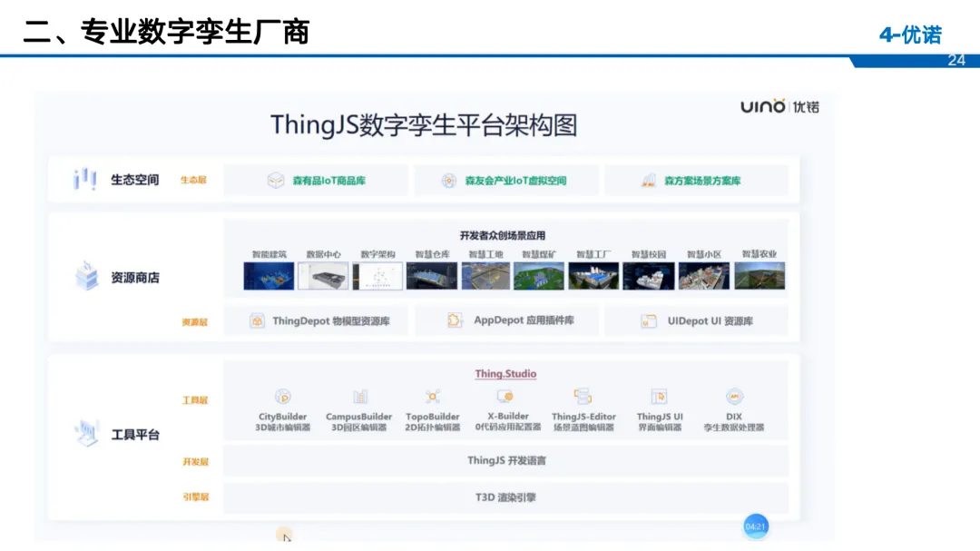Click the 开发者众创场景应用 heading
This screenshot has height=551, width=980.
(503, 236)
